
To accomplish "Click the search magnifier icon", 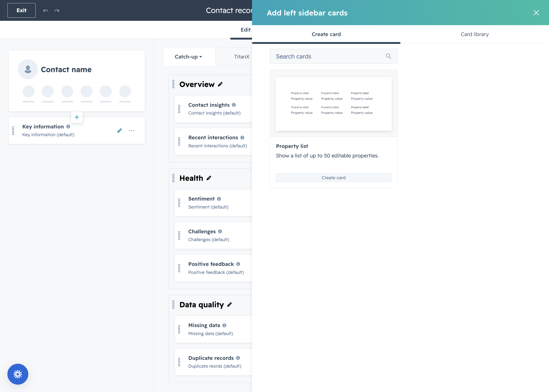I will [388, 56].
